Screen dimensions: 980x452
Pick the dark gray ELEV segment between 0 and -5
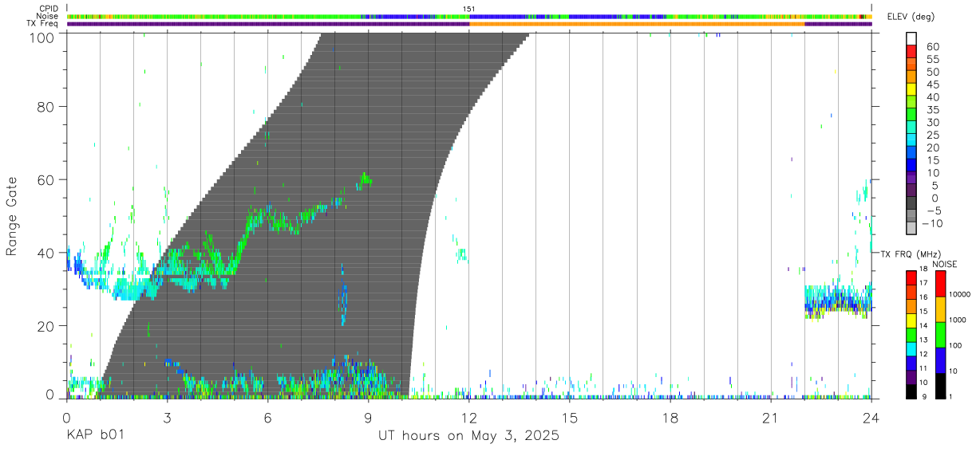coord(912,203)
